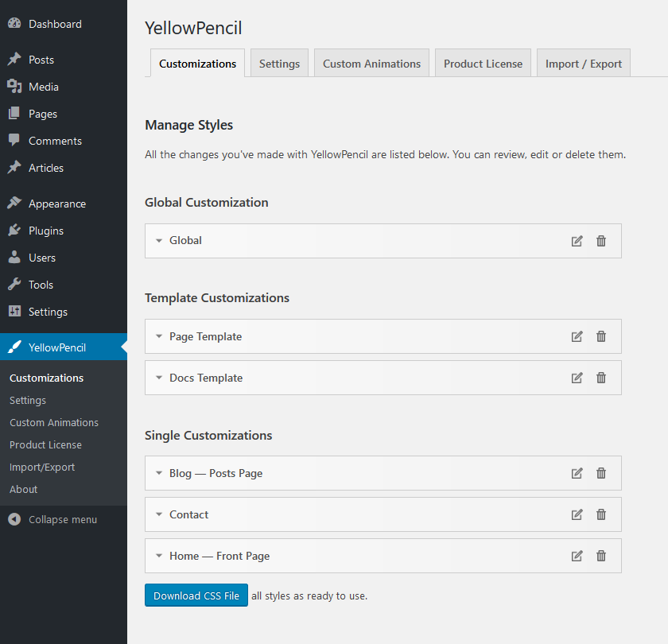
Task: Download the CSS File
Action: (x=196, y=595)
